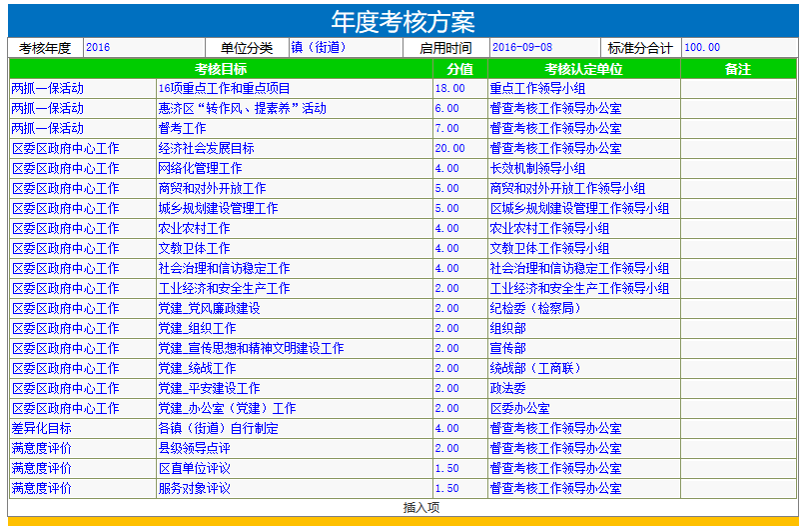Select 惠济区"转作风、提素养"活动 cell
Viewport: 803px width, 526px height.
click(294, 109)
